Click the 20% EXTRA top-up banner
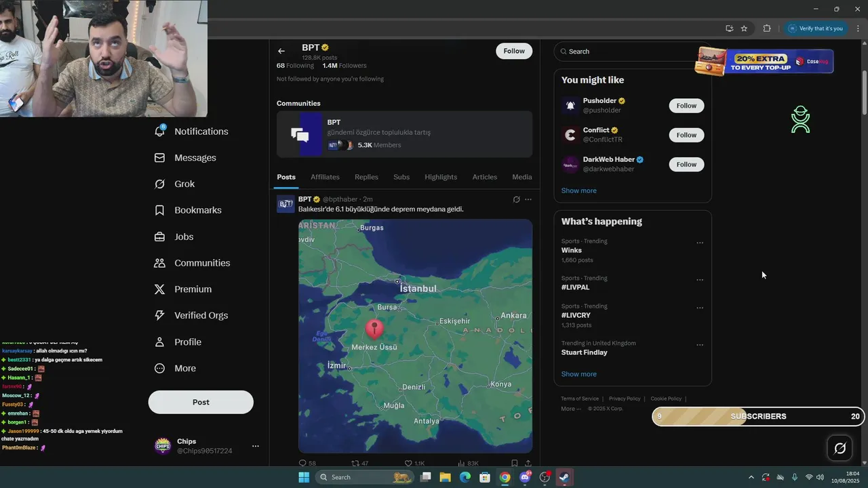This screenshot has width=868, height=488. [x=765, y=62]
